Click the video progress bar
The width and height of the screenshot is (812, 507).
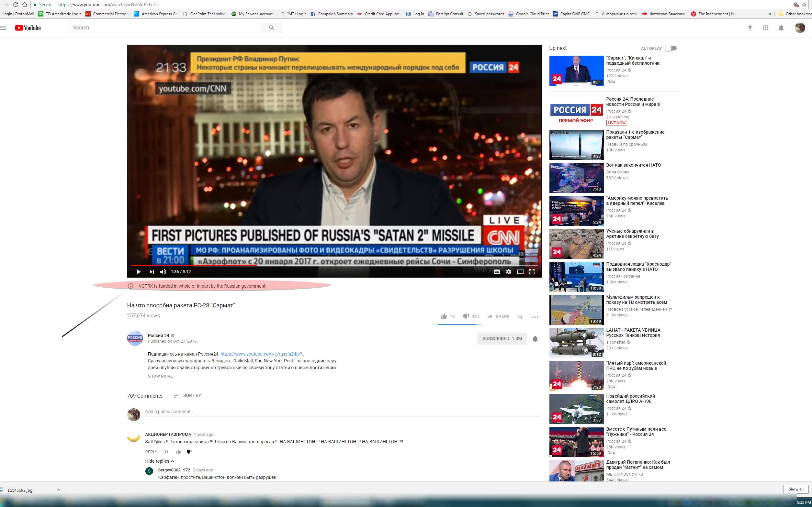tap(334, 265)
